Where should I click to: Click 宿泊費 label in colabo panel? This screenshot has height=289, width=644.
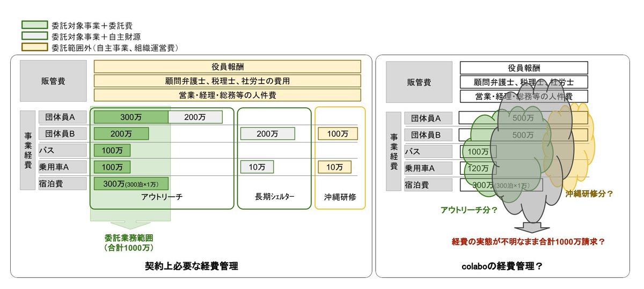click(x=429, y=185)
